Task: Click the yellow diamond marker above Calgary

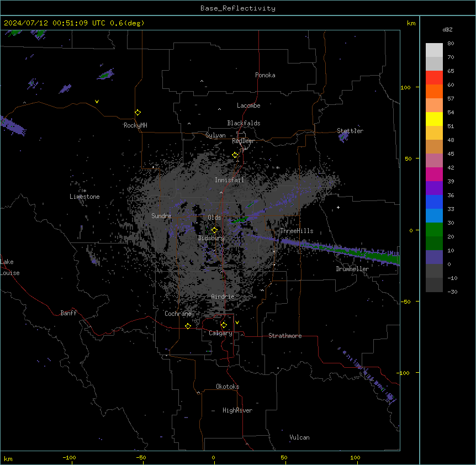Action: click(x=224, y=325)
